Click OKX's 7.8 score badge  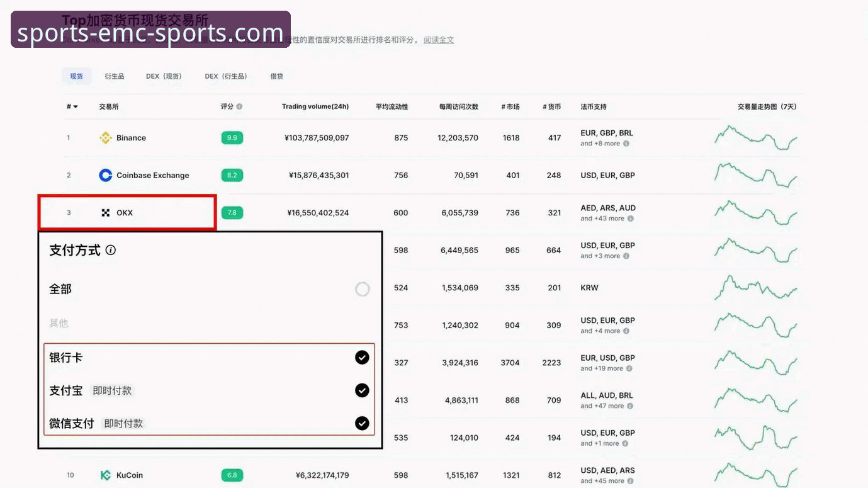click(232, 213)
